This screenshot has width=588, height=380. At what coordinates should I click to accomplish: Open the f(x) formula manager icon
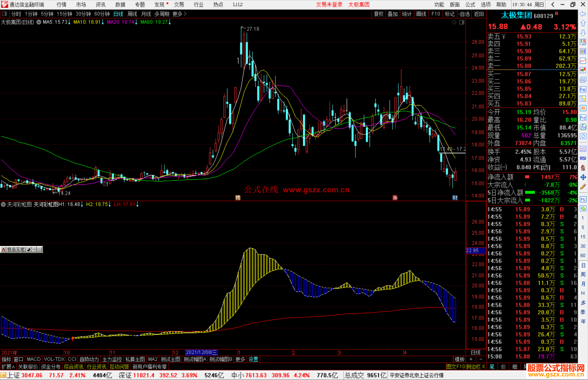[x=583, y=127]
